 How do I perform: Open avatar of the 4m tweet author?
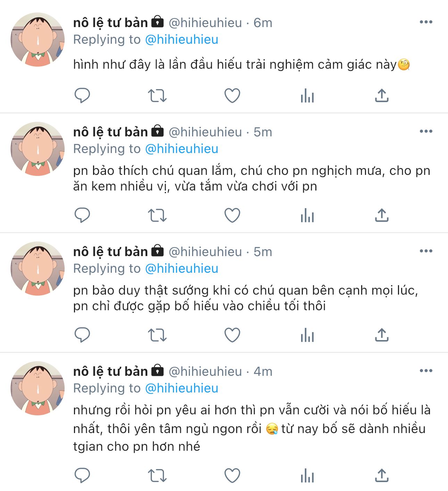click(38, 388)
